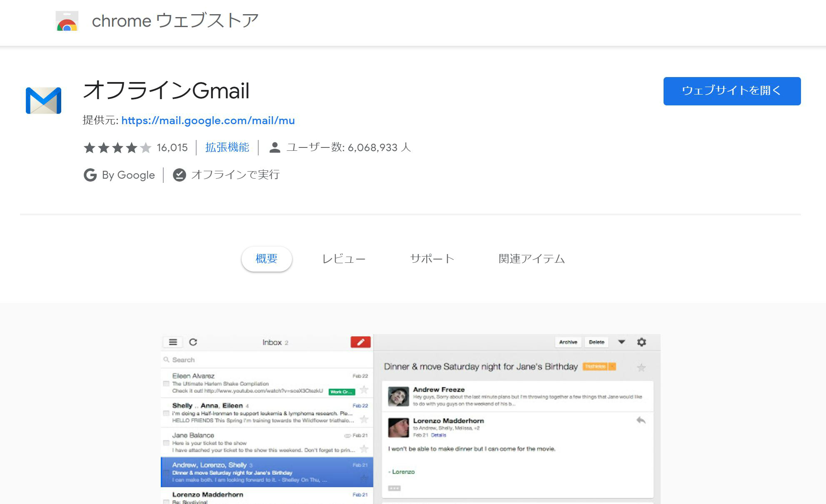Click the Chrome Web Store logo icon
This screenshot has height=504, width=826.
tap(67, 21)
